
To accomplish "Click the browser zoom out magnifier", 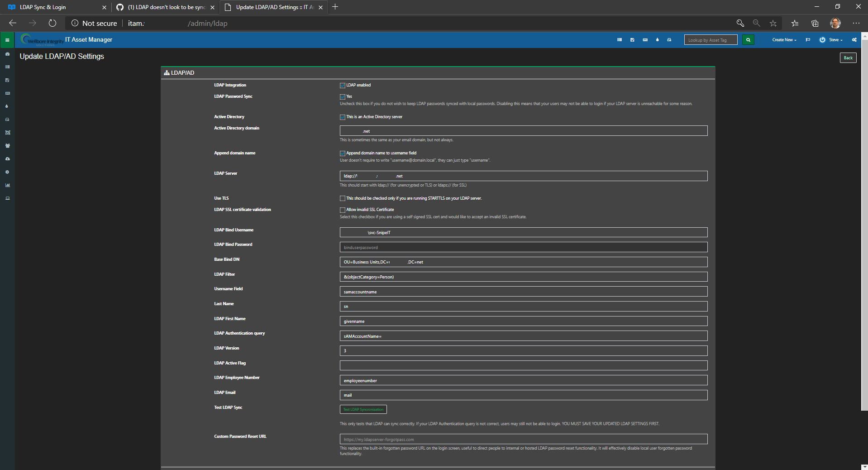I will tap(756, 23).
